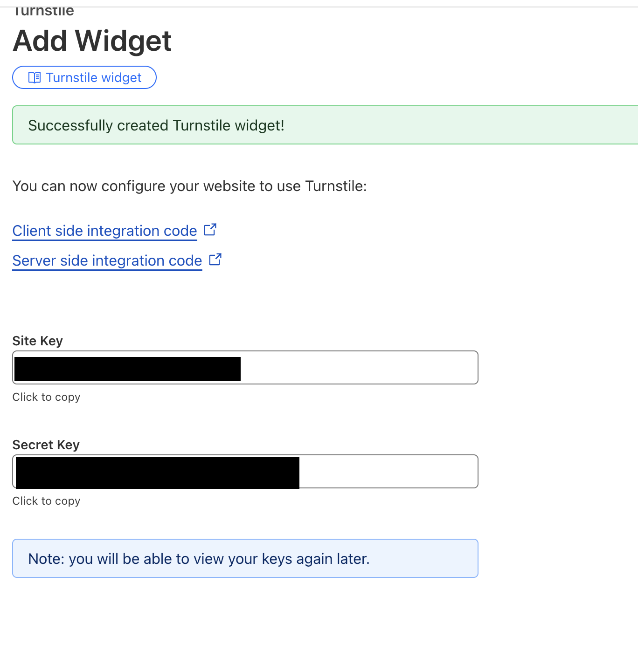Viewport: 638px width, 672px height.
Task: Click the green success notification banner
Action: pyautogui.click(x=325, y=125)
